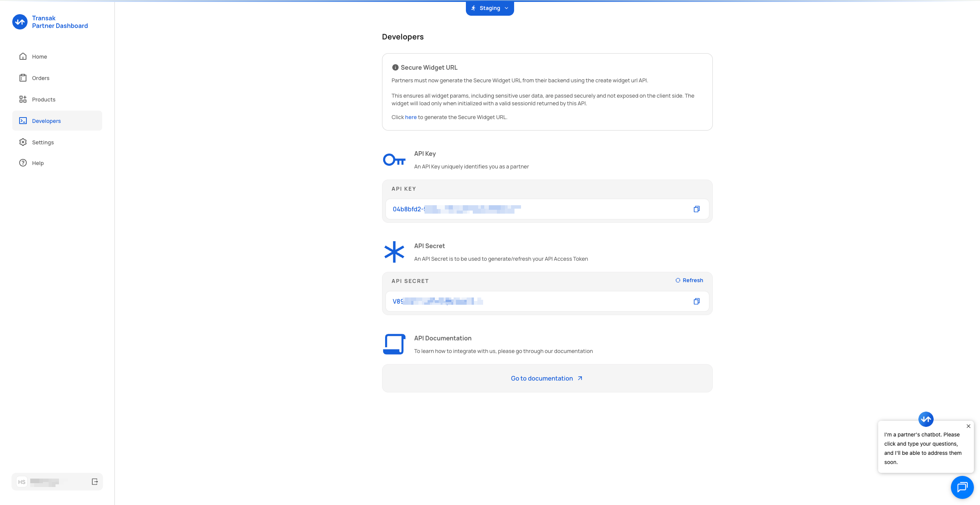The width and height of the screenshot is (980, 505).
Task: Refresh the API Secret
Action: click(x=689, y=280)
